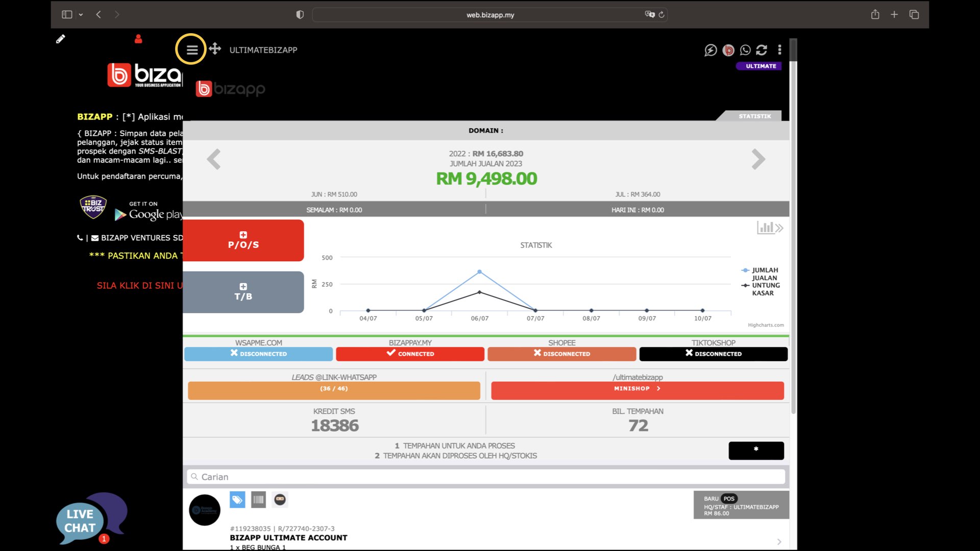Image resolution: width=980 pixels, height=551 pixels.
Task: Click the phone icon near BIZAPP VENTURES
Action: (x=80, y=238)
